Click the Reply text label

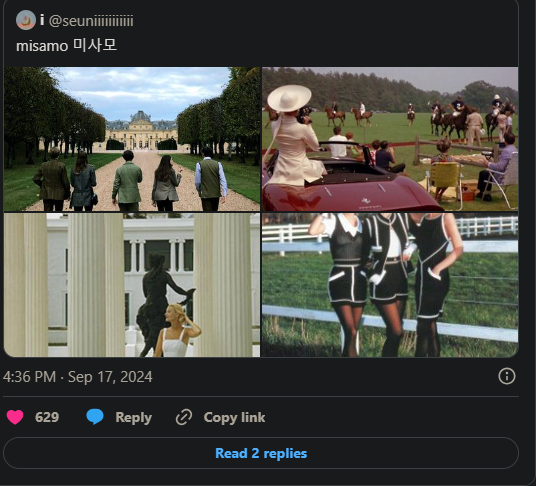(x=134, y=417)
